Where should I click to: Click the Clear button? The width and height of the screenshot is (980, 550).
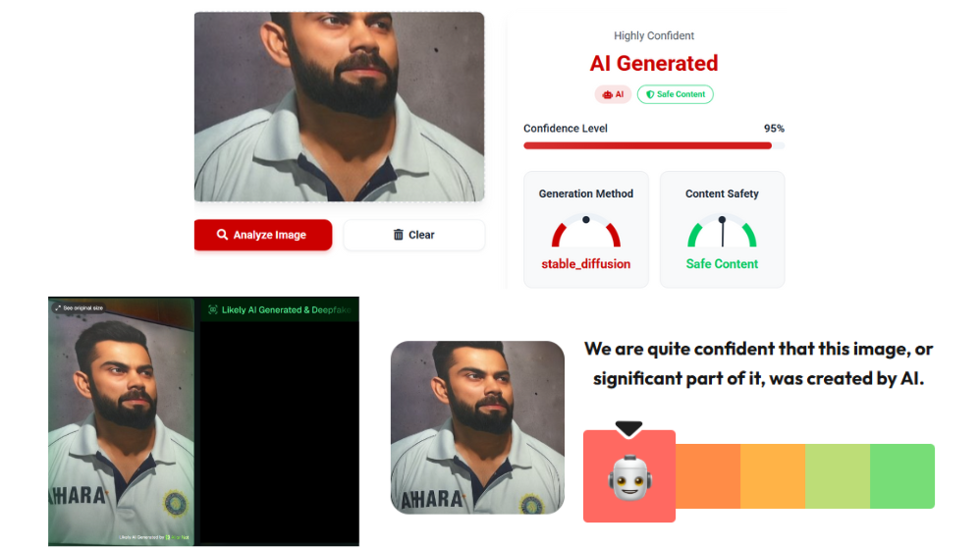pos(413,235)
